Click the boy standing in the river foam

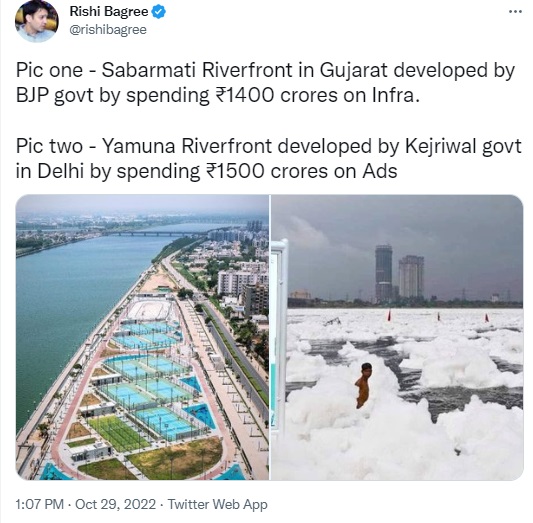pyautogui.click(x=363, y=385)
